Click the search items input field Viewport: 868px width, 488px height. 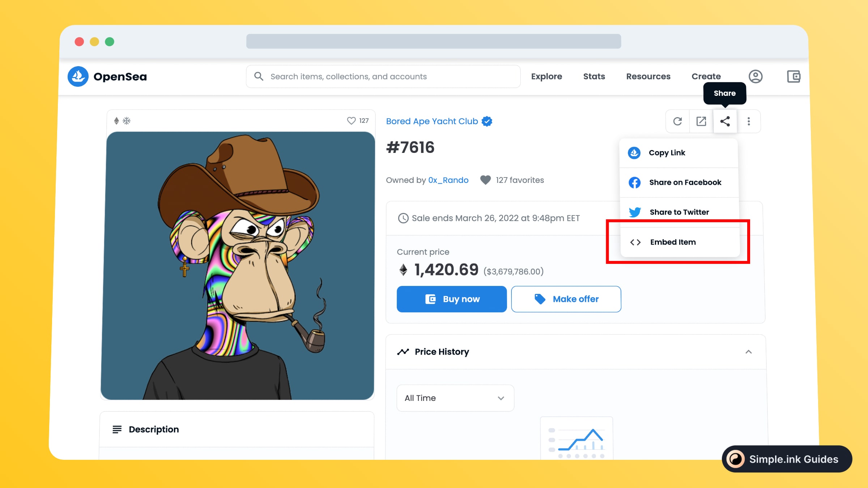(x=383, y=76)
